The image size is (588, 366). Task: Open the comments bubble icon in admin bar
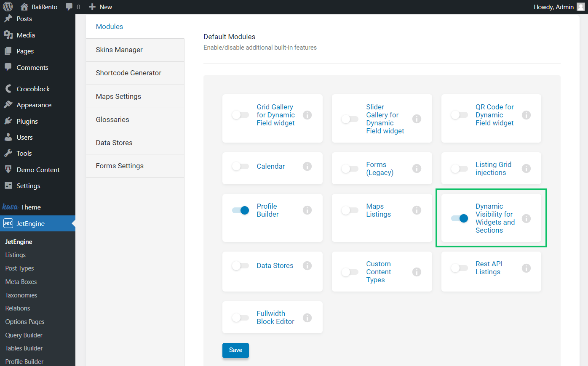69,7
